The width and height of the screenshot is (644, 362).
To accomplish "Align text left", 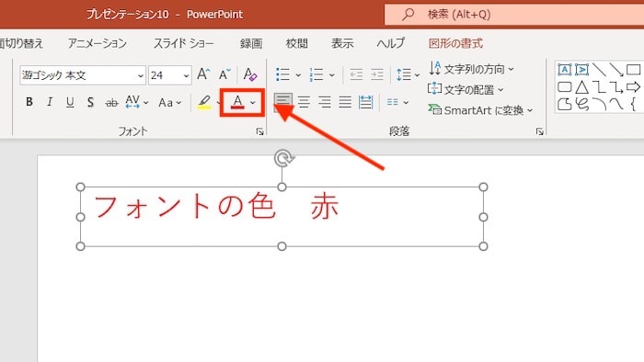I will pos(283,102).
